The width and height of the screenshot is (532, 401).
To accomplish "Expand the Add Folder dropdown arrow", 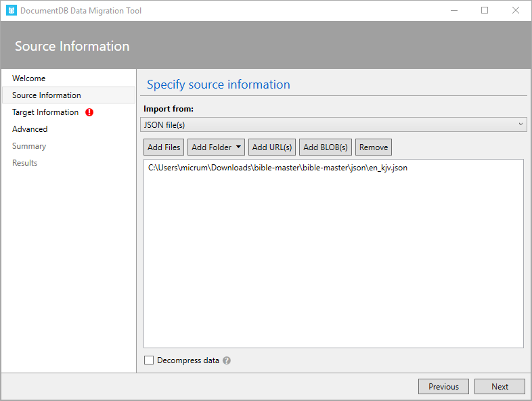I will 238,147.
